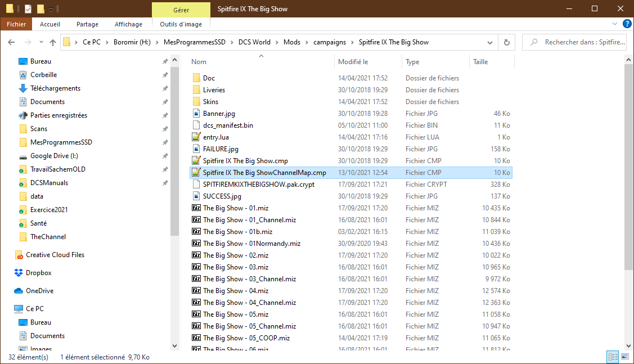Image resolution: width=634 pixels, height=364 pixels.
Task: Navigate to campaigns in breadcrumb path
Action: (330, 42)
